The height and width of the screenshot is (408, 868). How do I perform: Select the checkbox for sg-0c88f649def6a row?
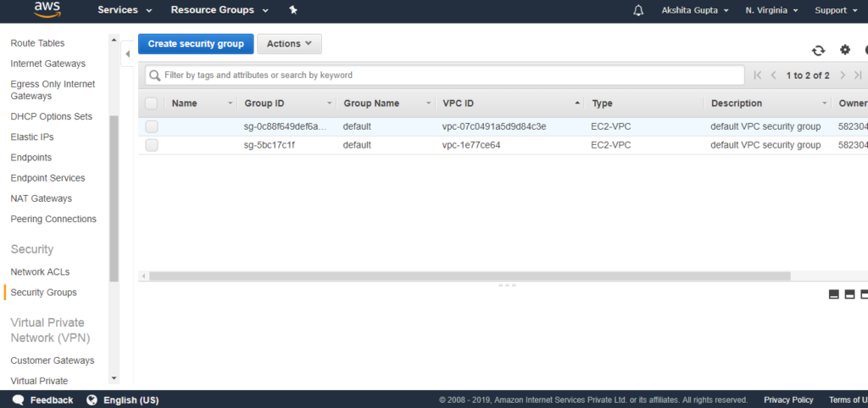click(152, 126)
